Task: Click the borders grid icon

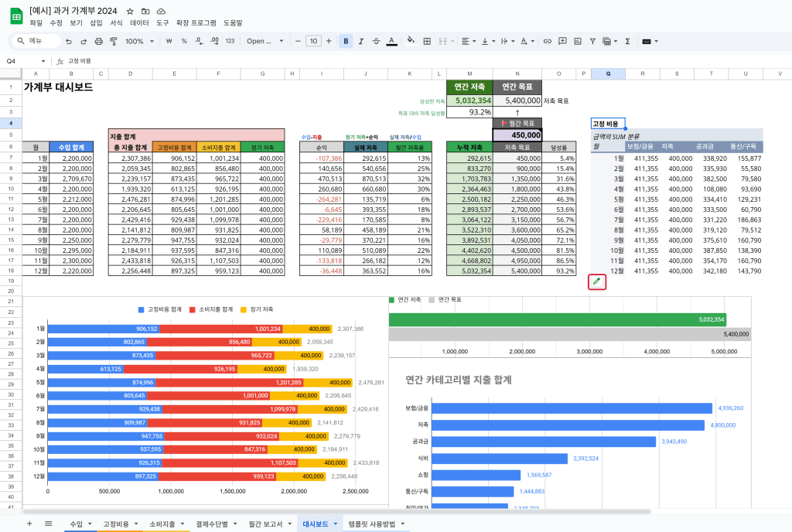Action: [x=426, y=41]
